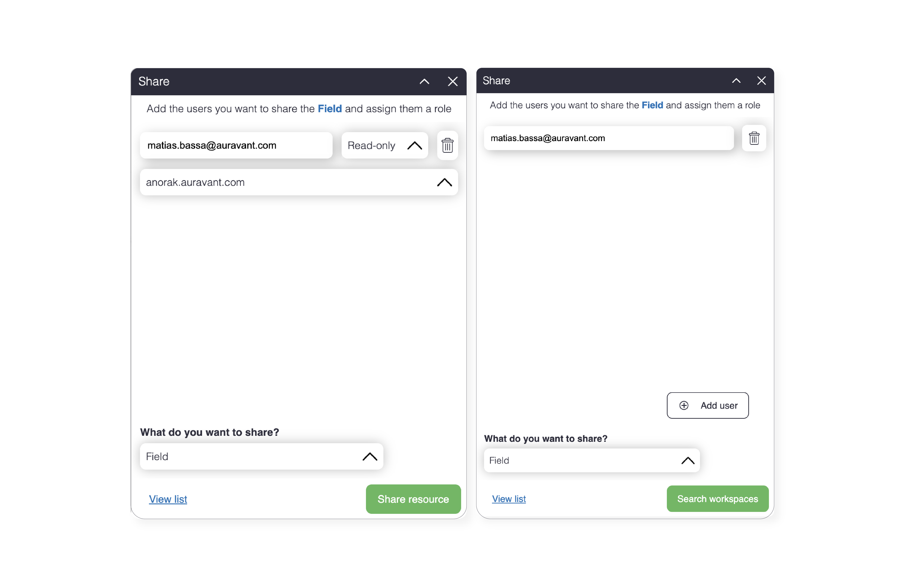
Task: Open left panel's Field resource dropdown
Action: (261, 456)
